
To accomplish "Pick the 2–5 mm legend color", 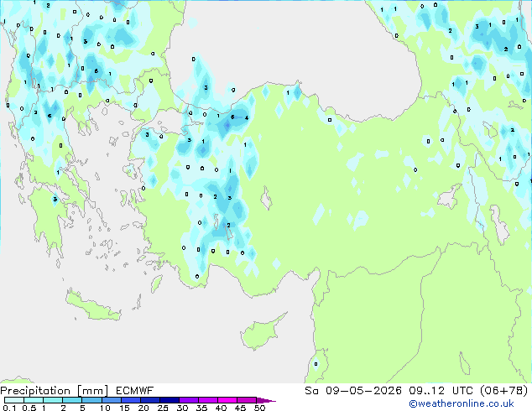I will (72, 400).
